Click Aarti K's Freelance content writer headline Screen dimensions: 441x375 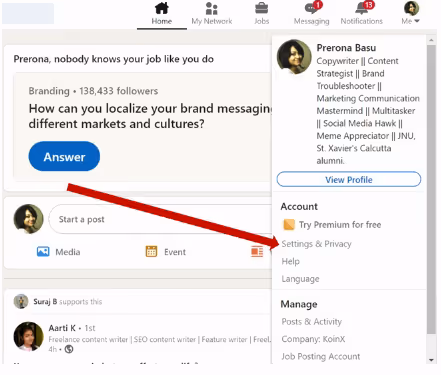(x=160, y=339)
